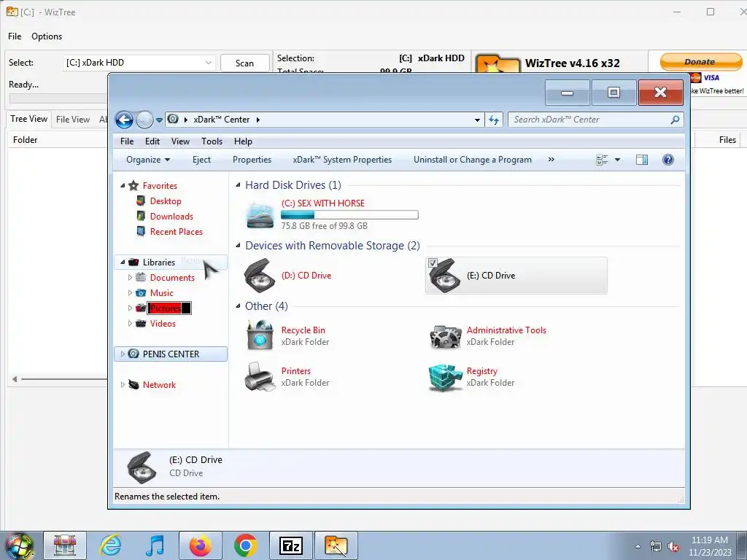Screen dimensions: 747x560
Task: Collapse the Other group
Action: (238, 306)
